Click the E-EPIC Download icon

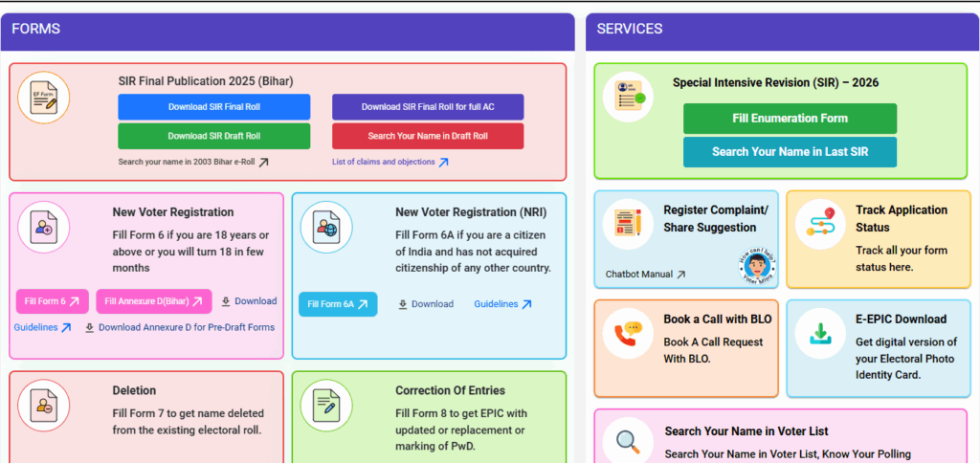(820, 333)
